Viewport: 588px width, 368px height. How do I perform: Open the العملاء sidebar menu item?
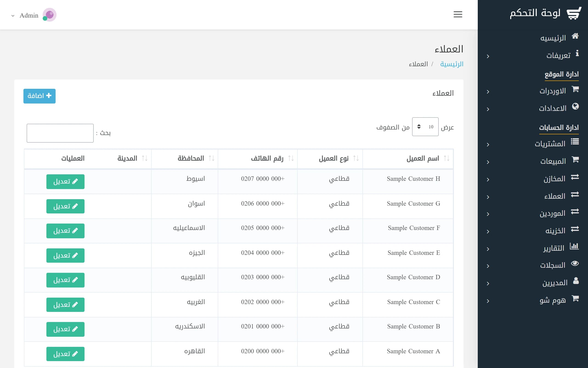point(533,196)
